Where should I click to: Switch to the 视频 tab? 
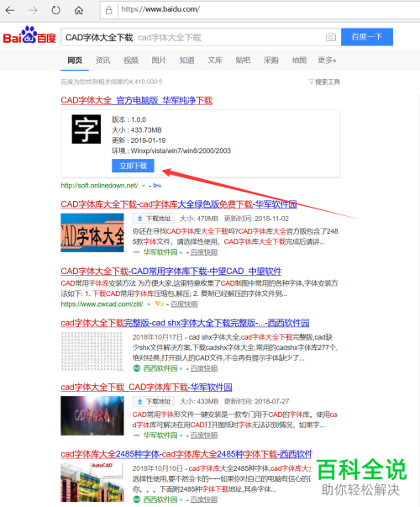[131, 61]
